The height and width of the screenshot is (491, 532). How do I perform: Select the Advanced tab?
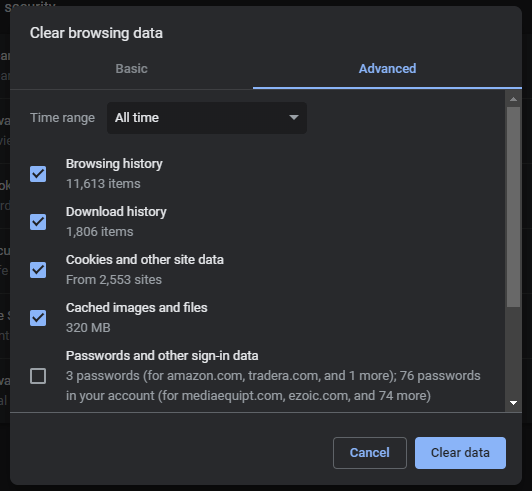tap(387, 69)
